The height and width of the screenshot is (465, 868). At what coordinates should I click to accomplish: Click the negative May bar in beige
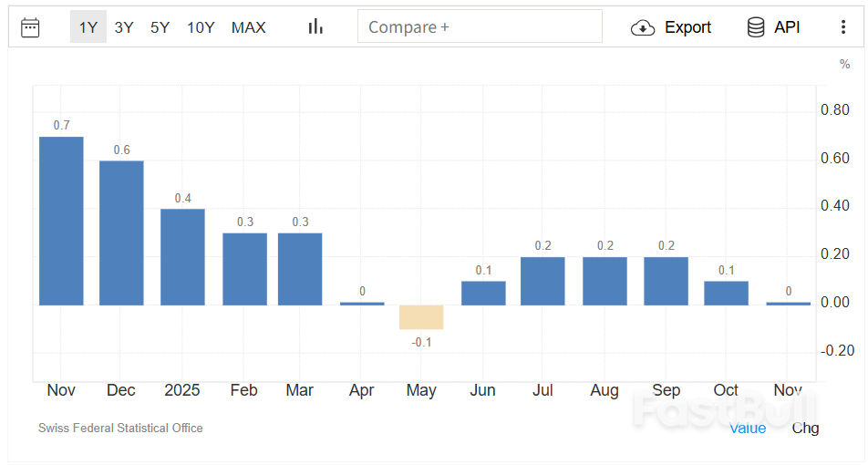pyautogui.click(x=421, y=316)
